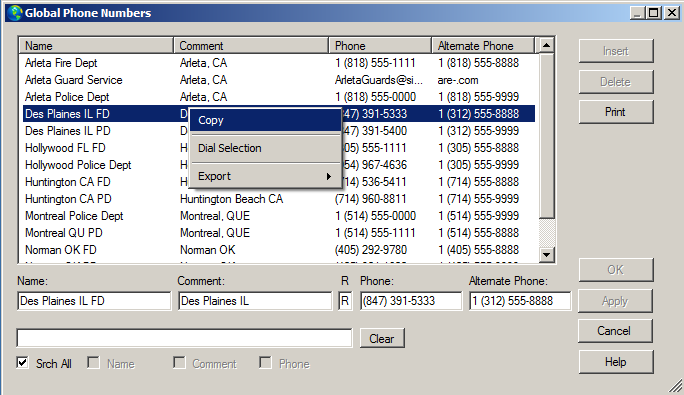Click the vertical scrollbar thumb
This screenshot has width=684, height=395.
(x=547, y=135)
